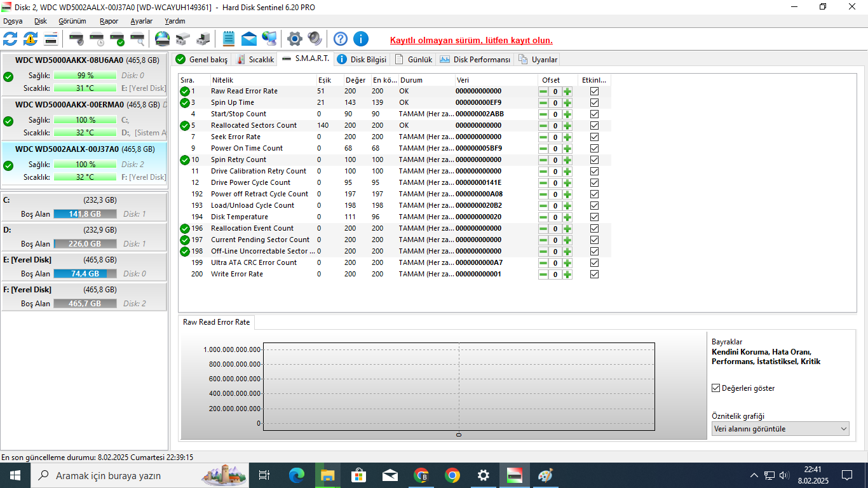The image size is (868, 488).
Task: Toggle enable checkbox for Reallocated Sectors Count
Action: click(594, 126)
